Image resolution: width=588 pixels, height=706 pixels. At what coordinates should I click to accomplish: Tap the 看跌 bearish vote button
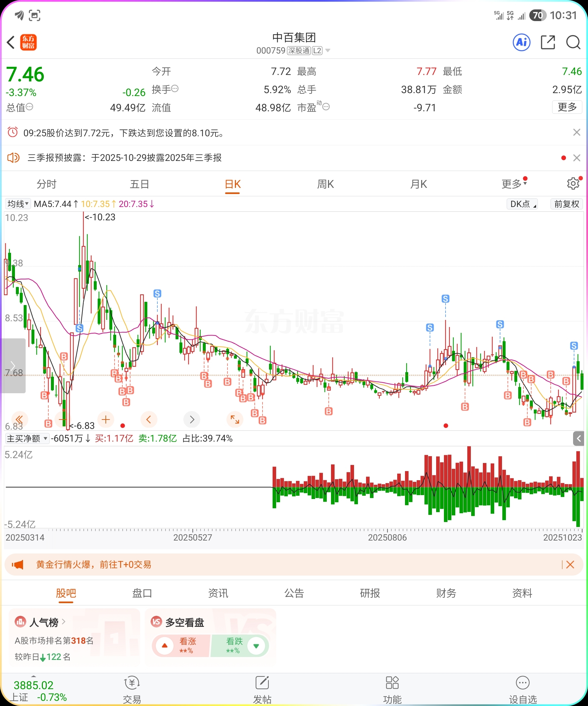click(x=240, y=646)
